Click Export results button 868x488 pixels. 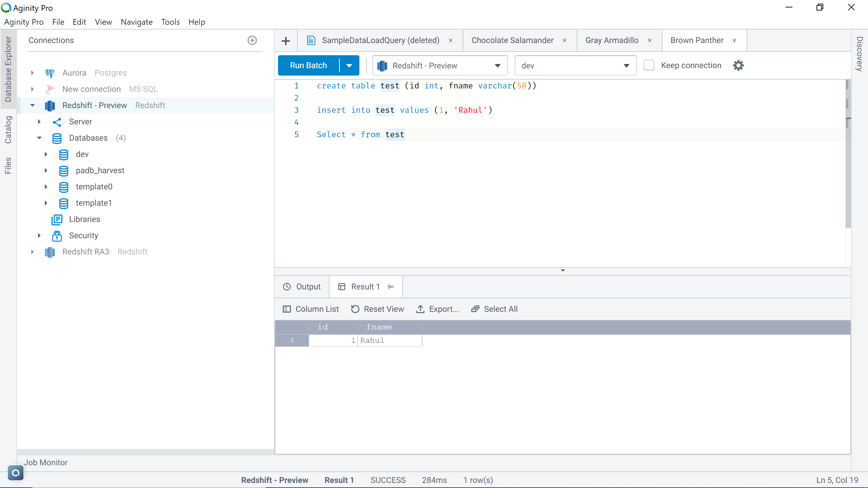point(437,309)
